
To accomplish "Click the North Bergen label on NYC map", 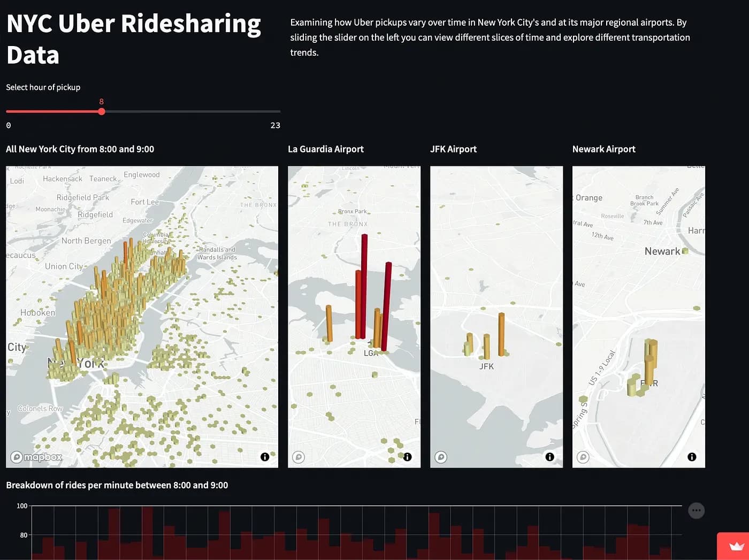I will click(x=86, y=241).
